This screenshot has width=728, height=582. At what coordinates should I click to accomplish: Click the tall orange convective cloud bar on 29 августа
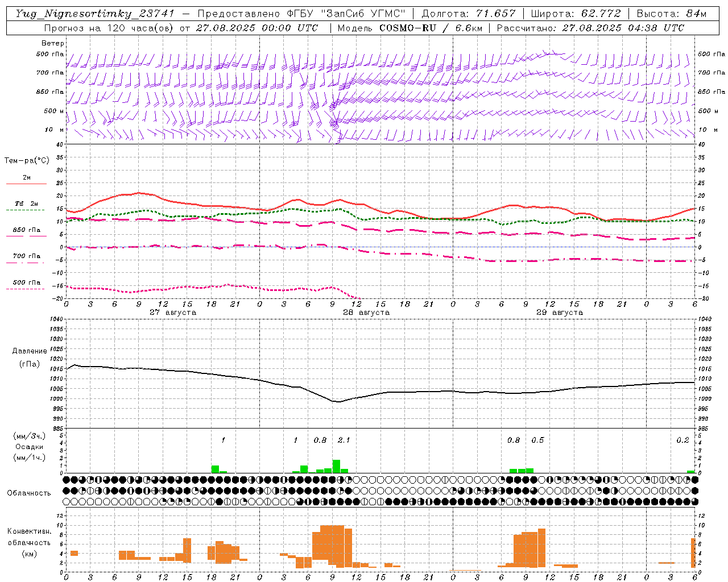point(541,548)
